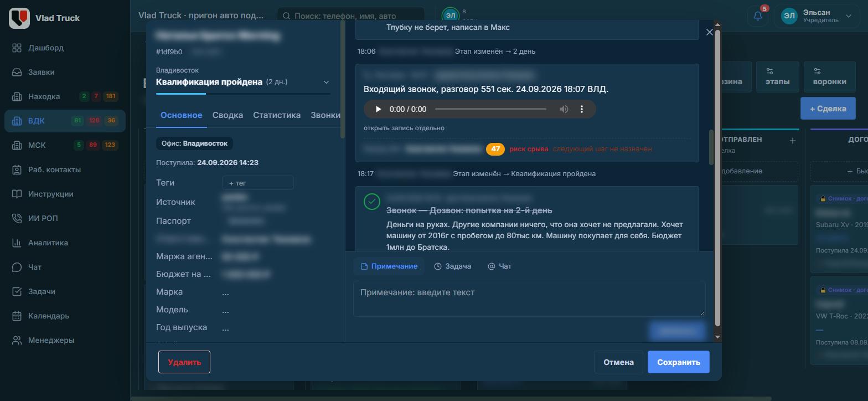Click the Офис: Владивосток badge
Viewport: 868px width, 401px height.
194,143
